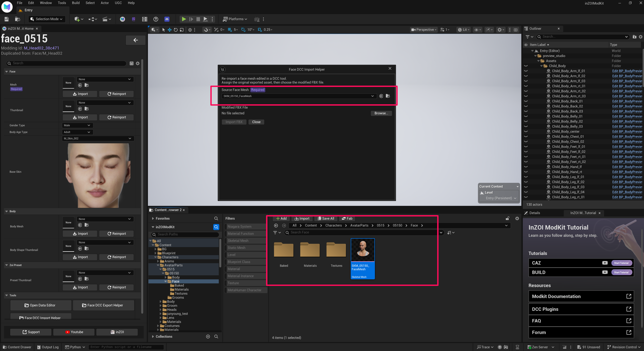Screen dimensions: 644x351
Task: Choose the arrow select tool in viewport
Action: point(164,30)
